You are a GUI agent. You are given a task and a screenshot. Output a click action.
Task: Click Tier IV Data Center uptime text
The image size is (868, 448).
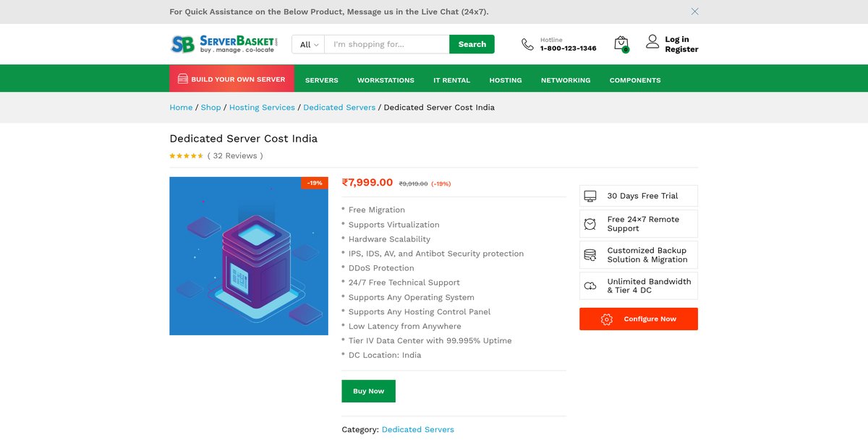pyautogui.click(x=430, y=341)
